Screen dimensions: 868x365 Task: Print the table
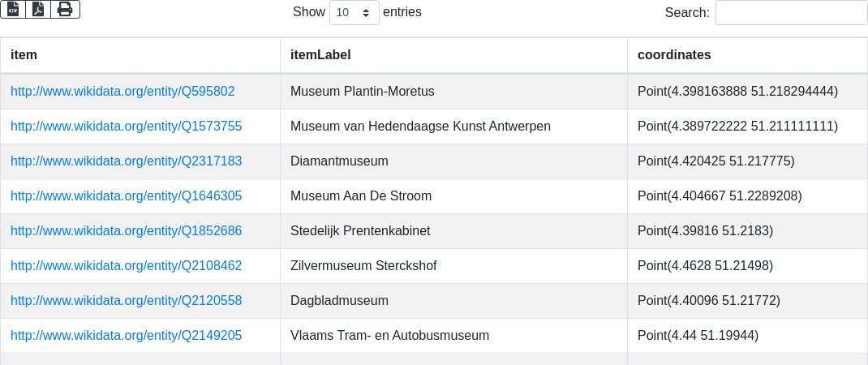pos(65,9)
